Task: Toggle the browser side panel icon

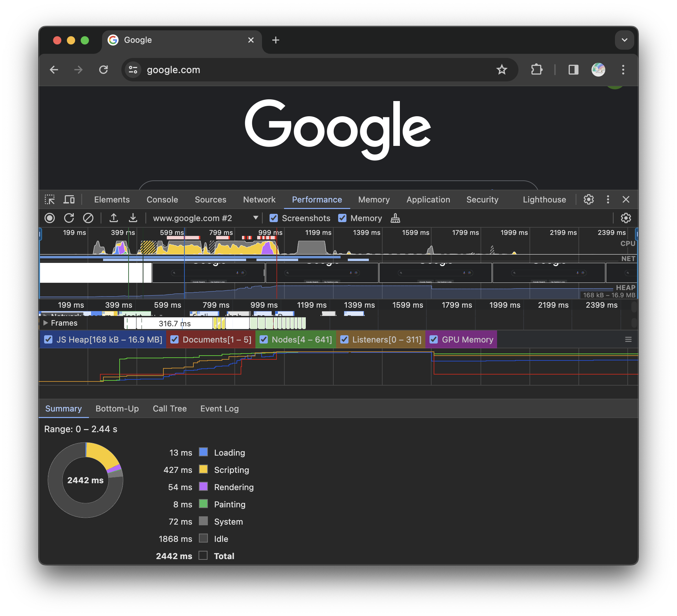Action: (x=574, y=70)
